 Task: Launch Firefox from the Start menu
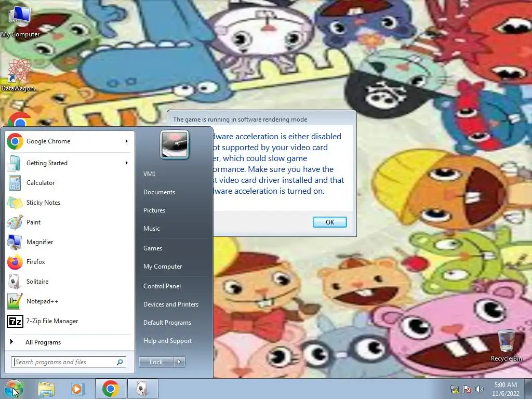[x=70, y=262]
